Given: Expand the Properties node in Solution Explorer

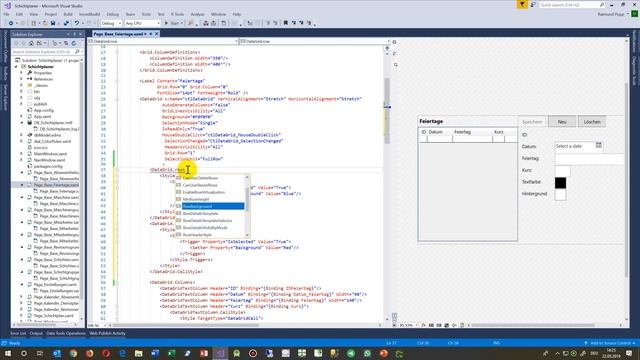Looking at the screenshot, I should tap(22, 73).
